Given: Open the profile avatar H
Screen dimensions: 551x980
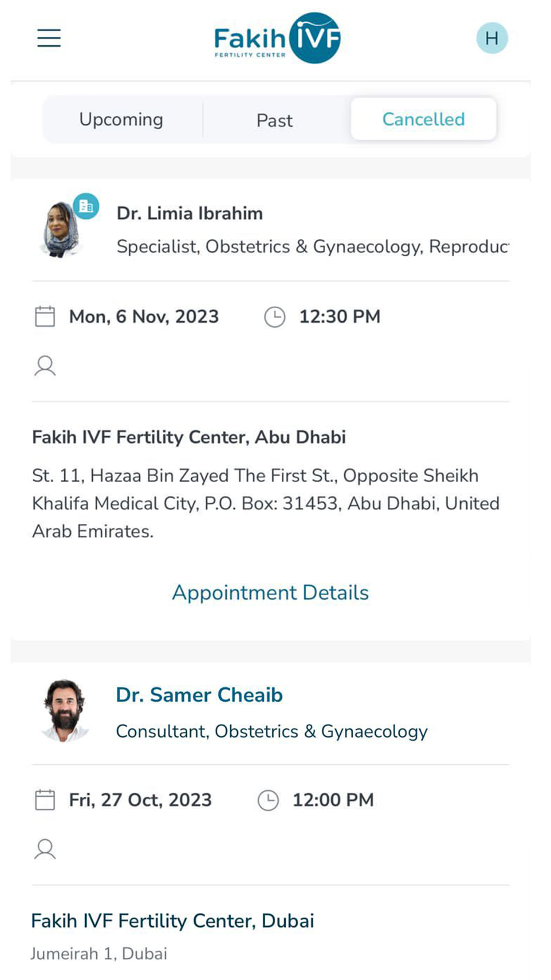Looking at the screenshot, I should tap(492, 38).
